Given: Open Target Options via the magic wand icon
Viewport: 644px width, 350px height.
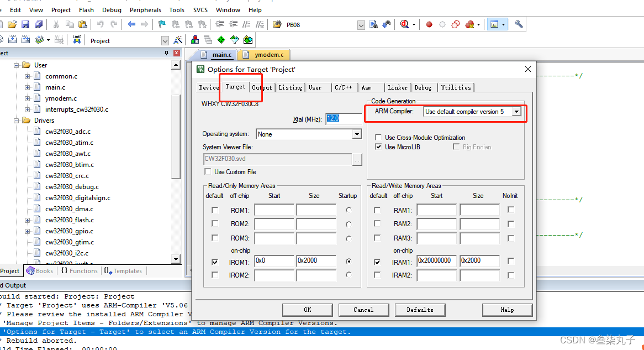Looking at the screenshot, I should (177, 40).
